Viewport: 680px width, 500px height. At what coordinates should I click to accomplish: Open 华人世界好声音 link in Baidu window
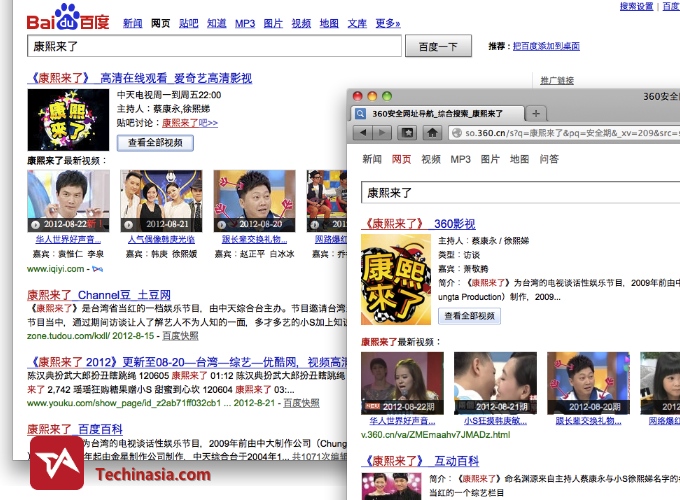tap(68, 239)
